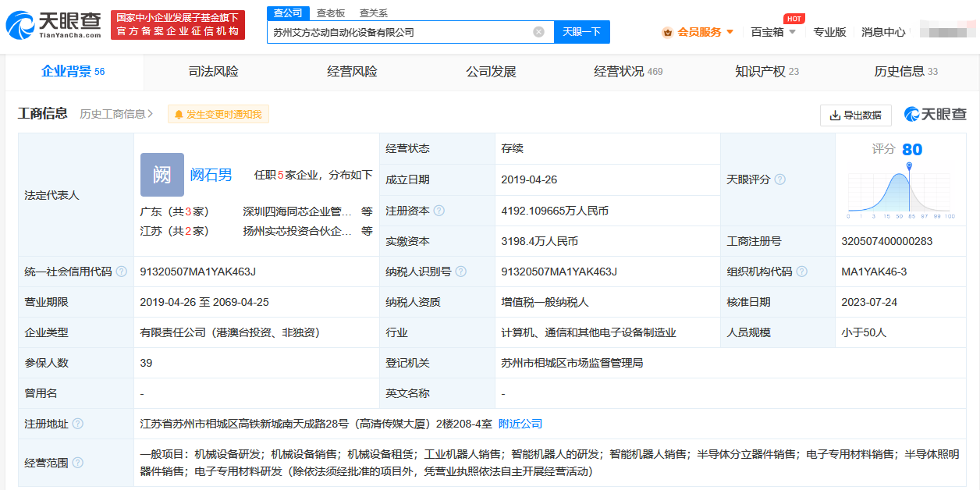Click the help icon beside 经营范围
Viewport: 980px width, 490px height.
[78, 463]
